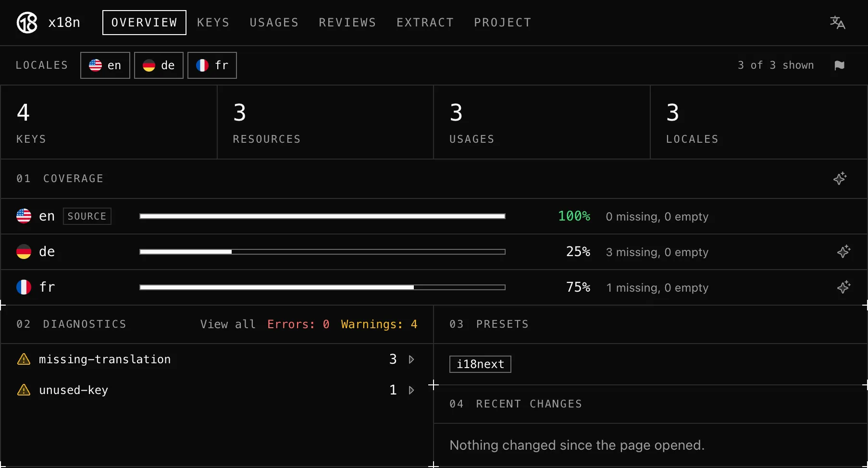868x468 pixels.
Task: Switch to the Overview tab
Action: coord(144,23)
